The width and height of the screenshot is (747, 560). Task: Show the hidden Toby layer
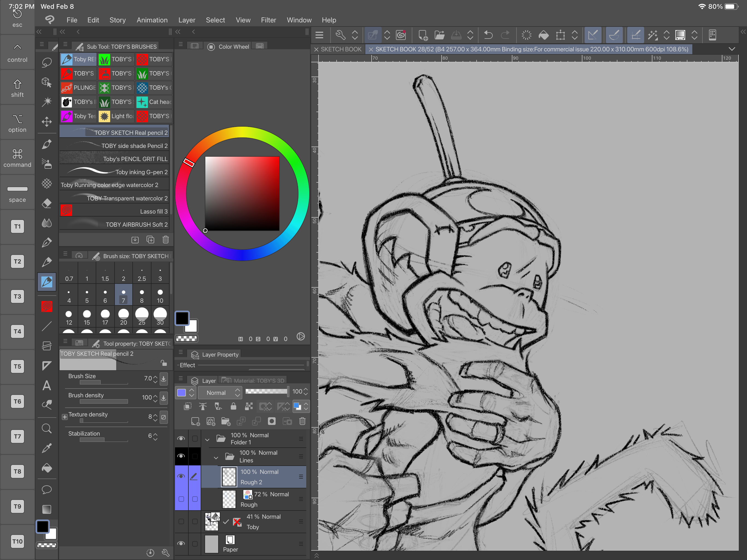[181, 521]
